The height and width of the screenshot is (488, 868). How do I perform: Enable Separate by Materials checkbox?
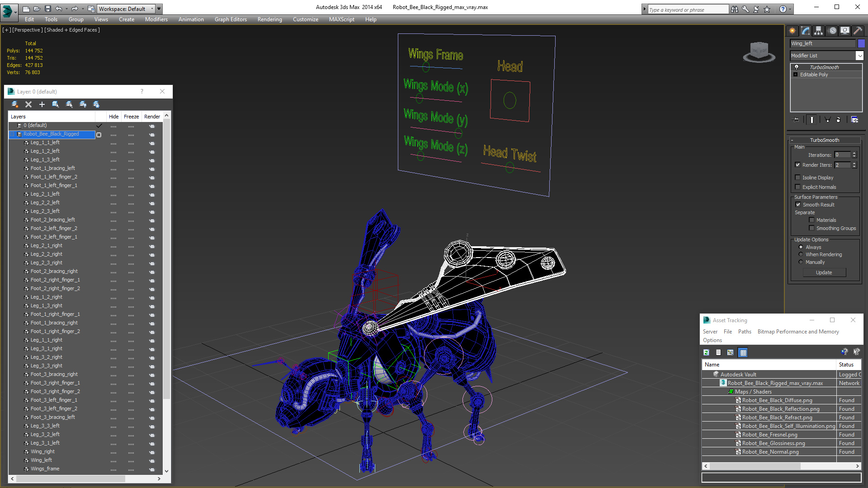tap(811, 220)
